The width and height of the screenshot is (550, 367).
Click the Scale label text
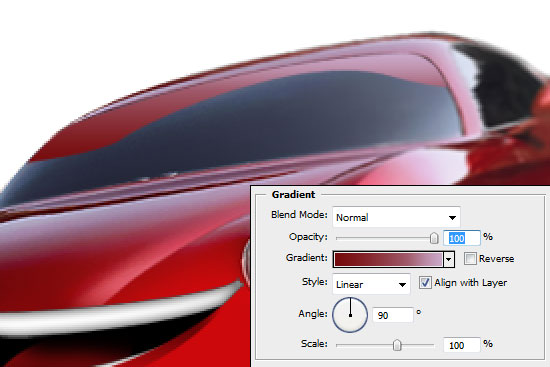click(x=314, y=343)
